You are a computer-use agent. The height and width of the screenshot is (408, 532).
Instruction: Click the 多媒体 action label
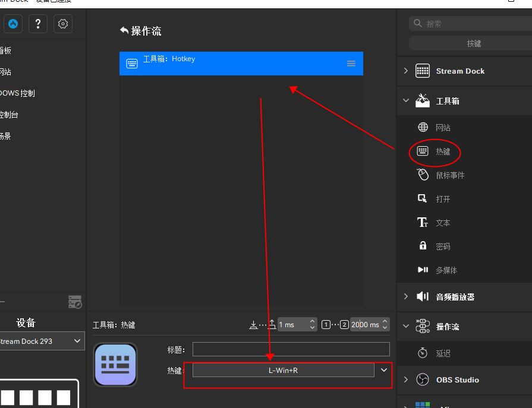click(446, 270)
